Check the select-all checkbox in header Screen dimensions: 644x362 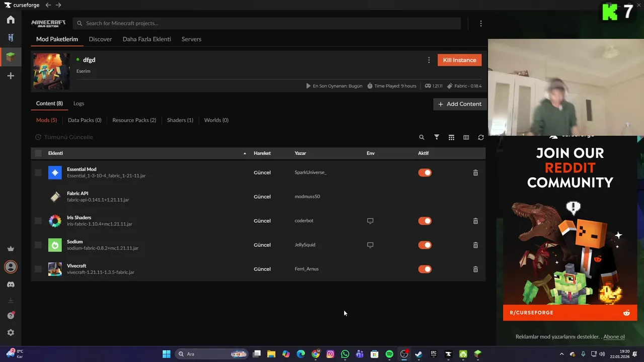(x=38, y=153)
